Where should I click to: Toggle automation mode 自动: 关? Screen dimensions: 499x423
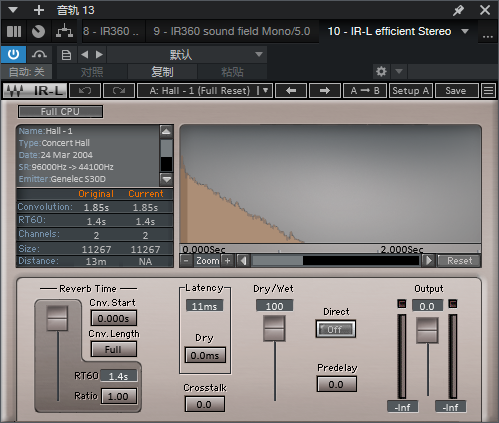pos(27,72)
